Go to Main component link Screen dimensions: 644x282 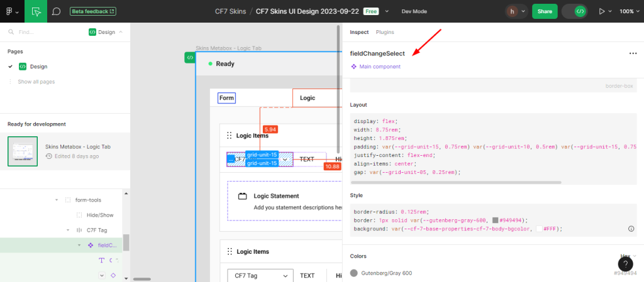point(379,67)
